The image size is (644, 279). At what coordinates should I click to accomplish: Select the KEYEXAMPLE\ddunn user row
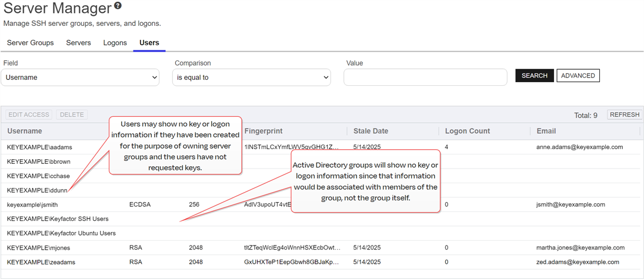click(322, 190)
